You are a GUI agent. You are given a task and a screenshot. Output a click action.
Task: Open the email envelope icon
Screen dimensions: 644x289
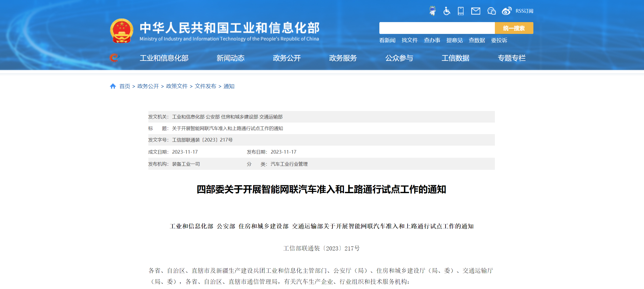tap(476, 11)
